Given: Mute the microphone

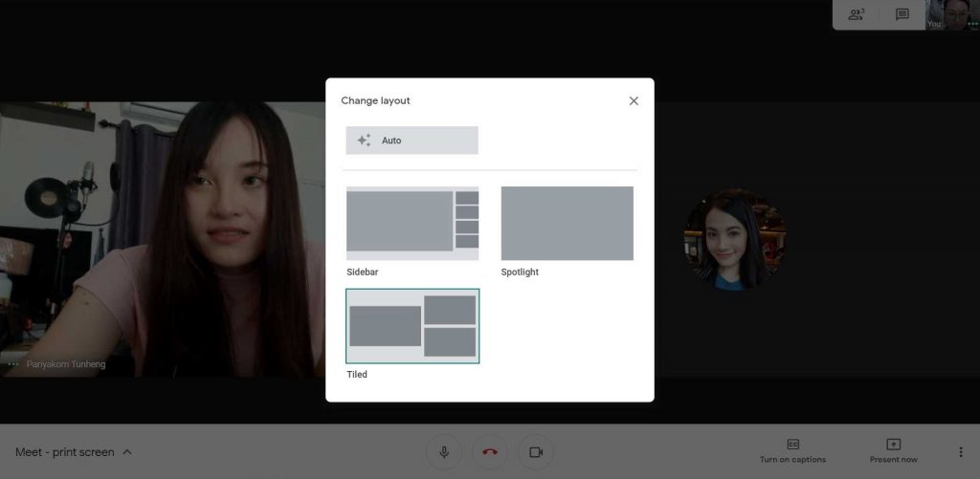Looking at the screenshot, I should (x=444, y=452).
